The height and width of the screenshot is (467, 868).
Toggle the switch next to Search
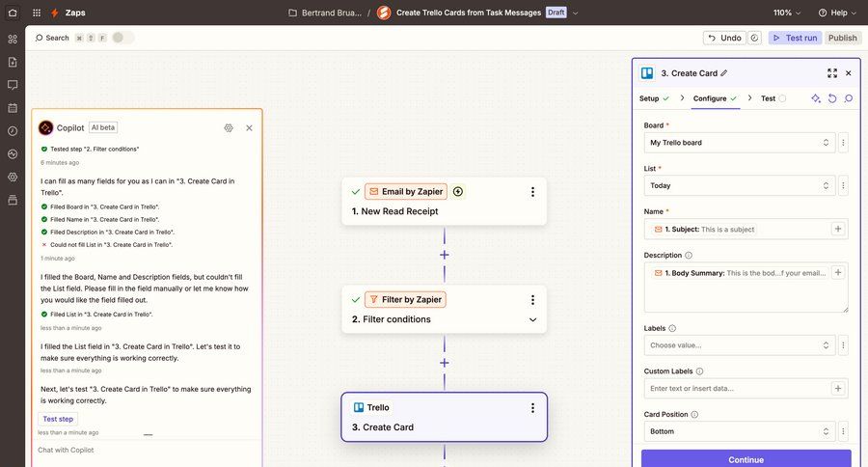pyautogui.click(x=122, y=38)
